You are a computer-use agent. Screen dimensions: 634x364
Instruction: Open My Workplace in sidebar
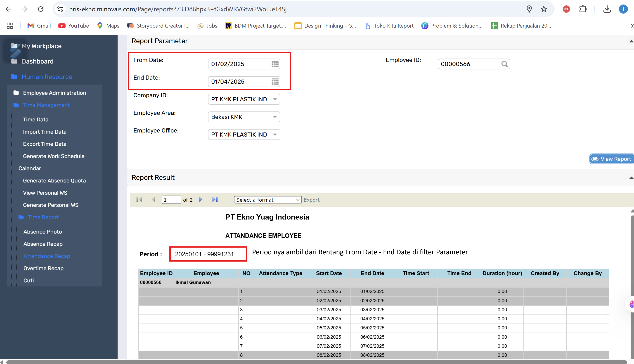[36, 46]
